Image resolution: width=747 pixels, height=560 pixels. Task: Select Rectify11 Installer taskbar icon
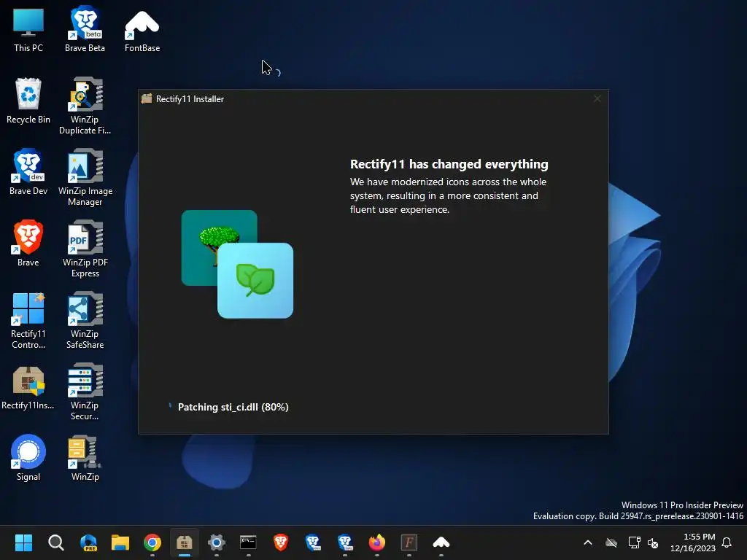pos(185,542)
